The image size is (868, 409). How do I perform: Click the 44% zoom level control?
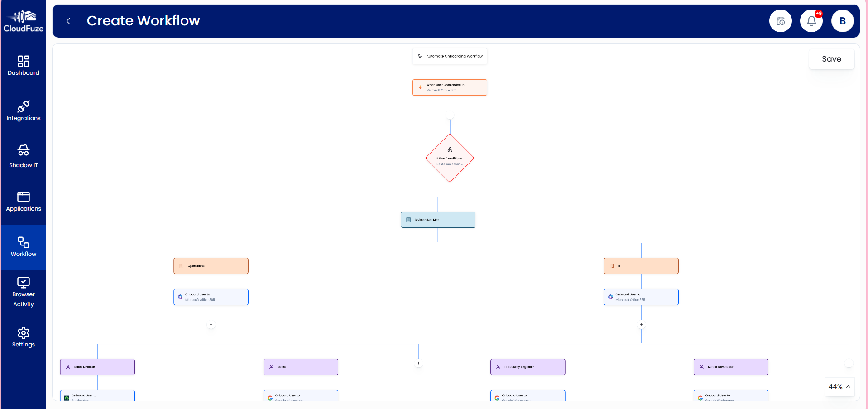pos(836,386)
